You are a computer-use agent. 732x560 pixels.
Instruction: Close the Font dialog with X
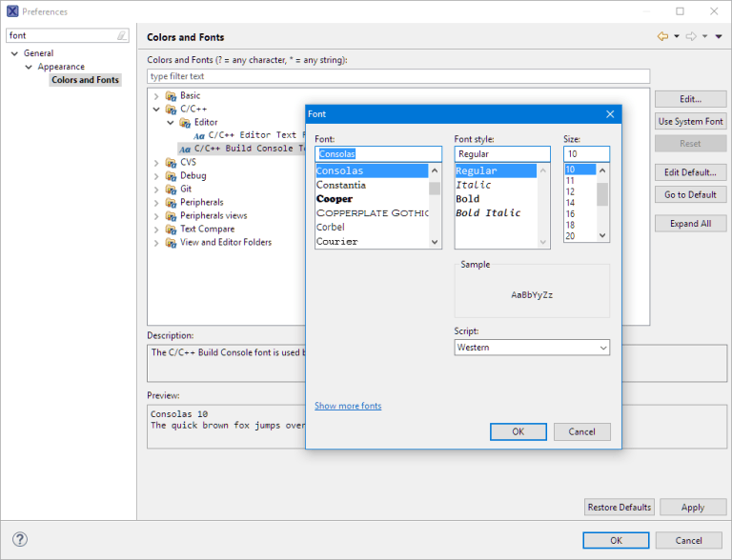(x=610, y=114)
